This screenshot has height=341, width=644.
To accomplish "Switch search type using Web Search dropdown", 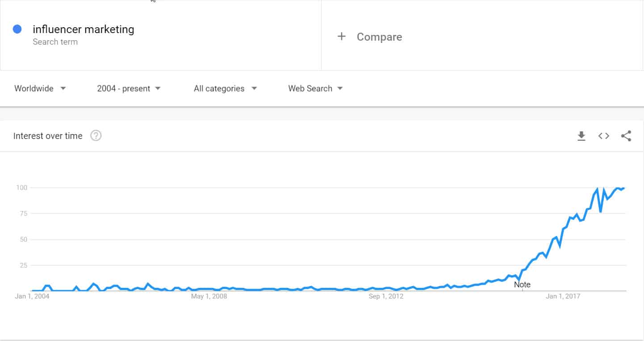I will [315, 88].
